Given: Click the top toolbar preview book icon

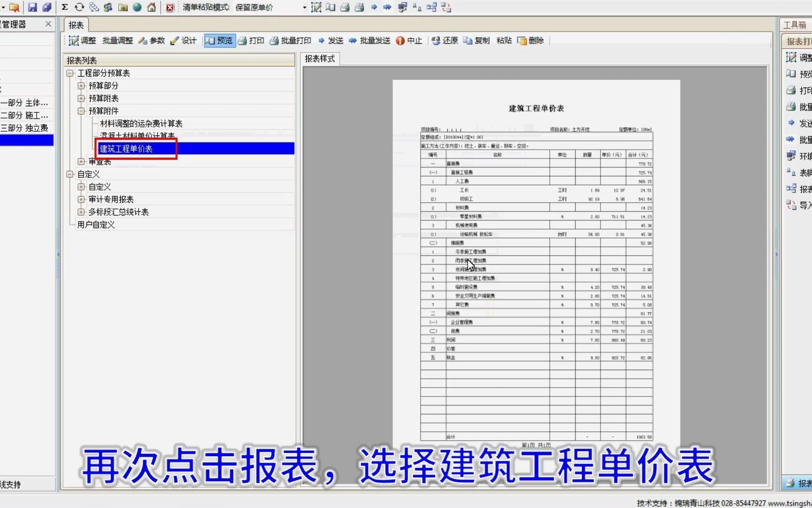Looking at the screenshot, I should pos(331,7).
